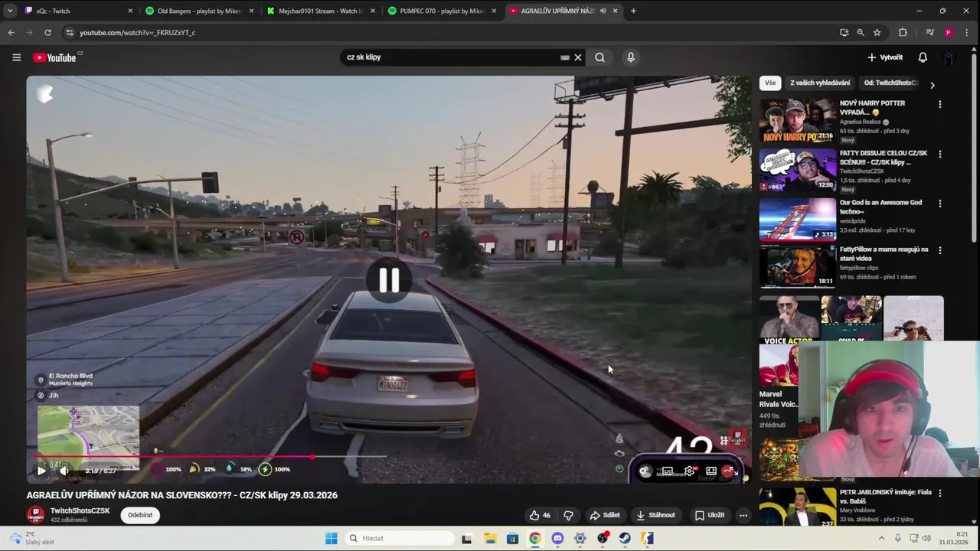Close the xQc - Twitch tab
The image size is (980, 551).
click(x=130, y=11)
